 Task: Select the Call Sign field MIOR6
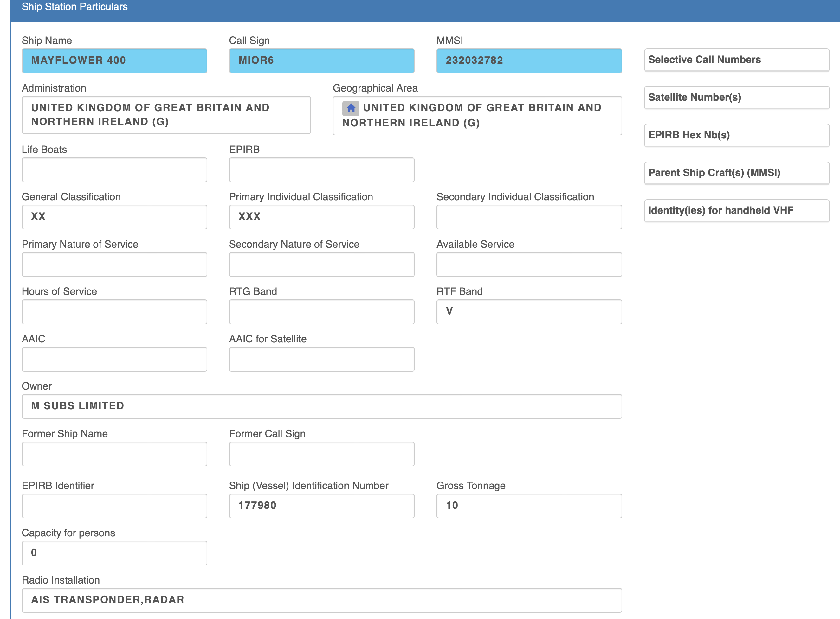(x=322, y=60)
